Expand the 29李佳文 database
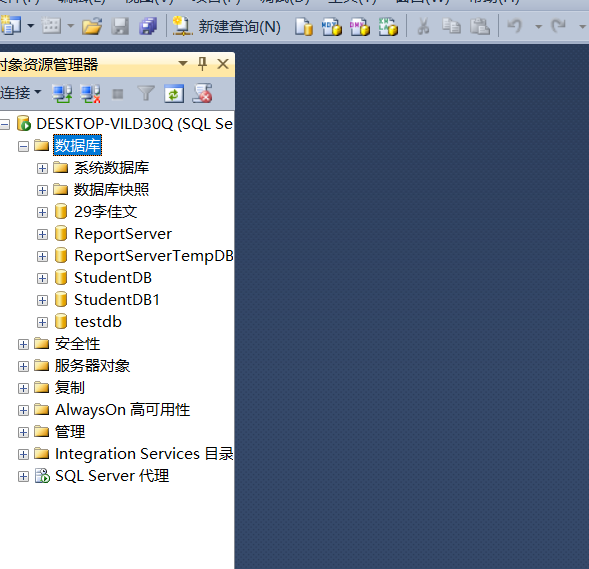Screen dimensions: 589x569 tap(42, 213)
